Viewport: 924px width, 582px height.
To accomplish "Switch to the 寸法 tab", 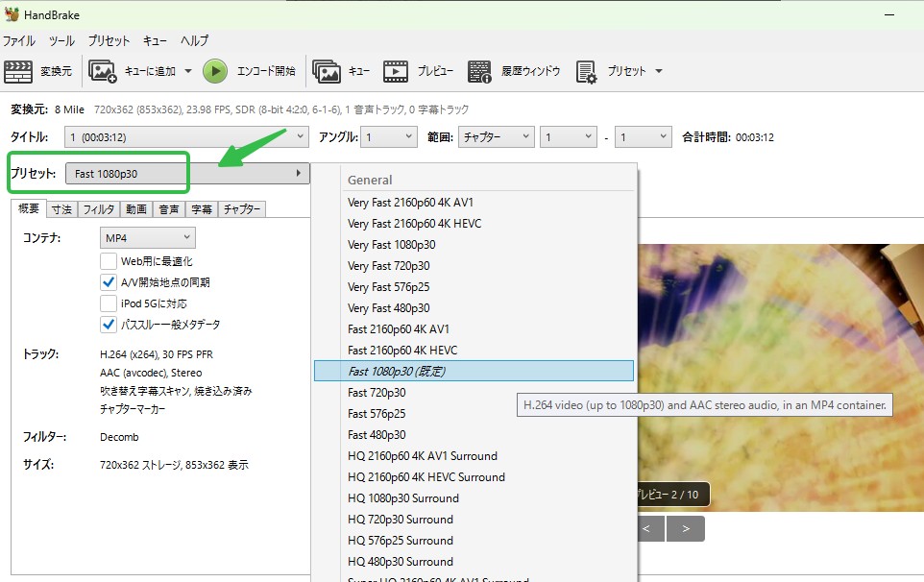I will point(61,209).
